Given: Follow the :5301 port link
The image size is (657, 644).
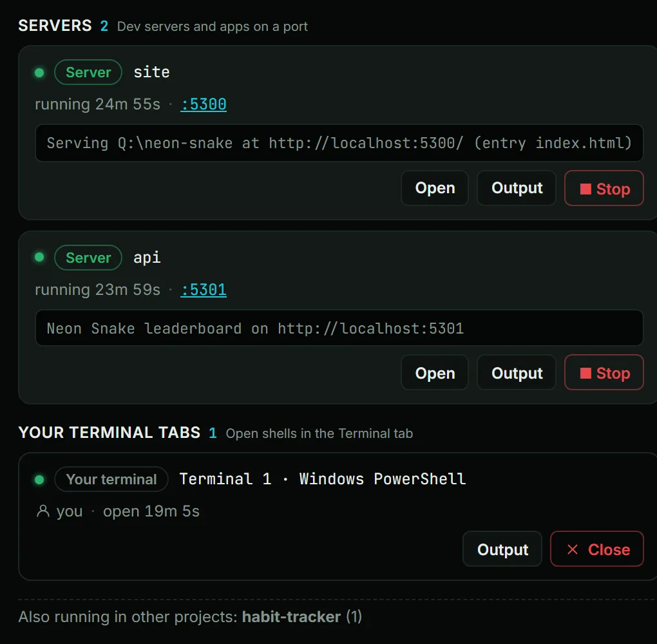Looking at the screenshot, I should point(204,290).
